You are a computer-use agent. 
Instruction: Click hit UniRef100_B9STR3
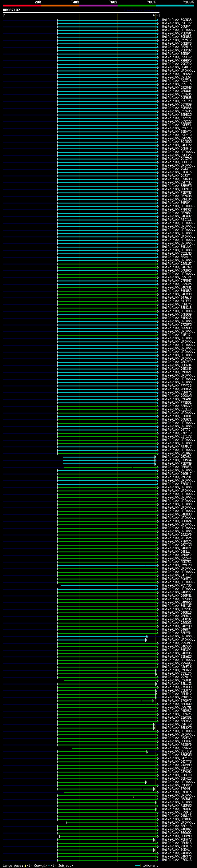177,101
